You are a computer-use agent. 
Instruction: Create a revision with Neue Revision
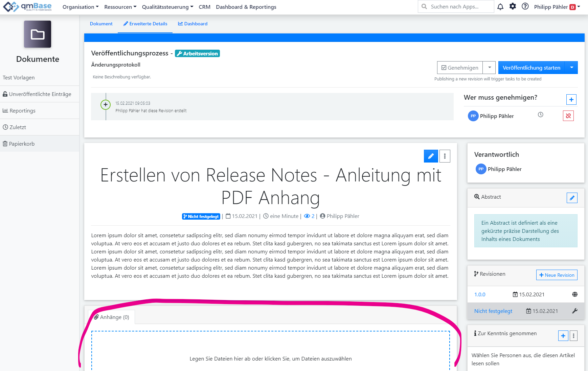[x=557, y=275]
